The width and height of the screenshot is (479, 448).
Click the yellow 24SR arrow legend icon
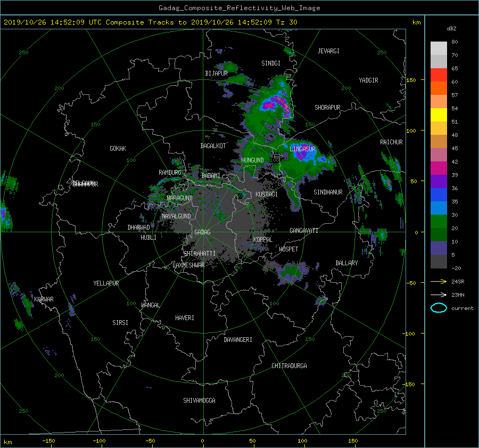[x=439, y=281]
